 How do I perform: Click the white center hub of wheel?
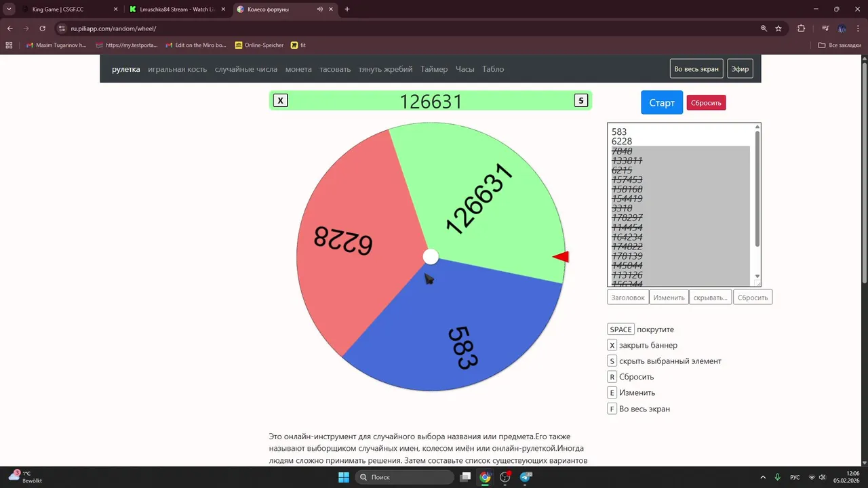pos(431,257)
